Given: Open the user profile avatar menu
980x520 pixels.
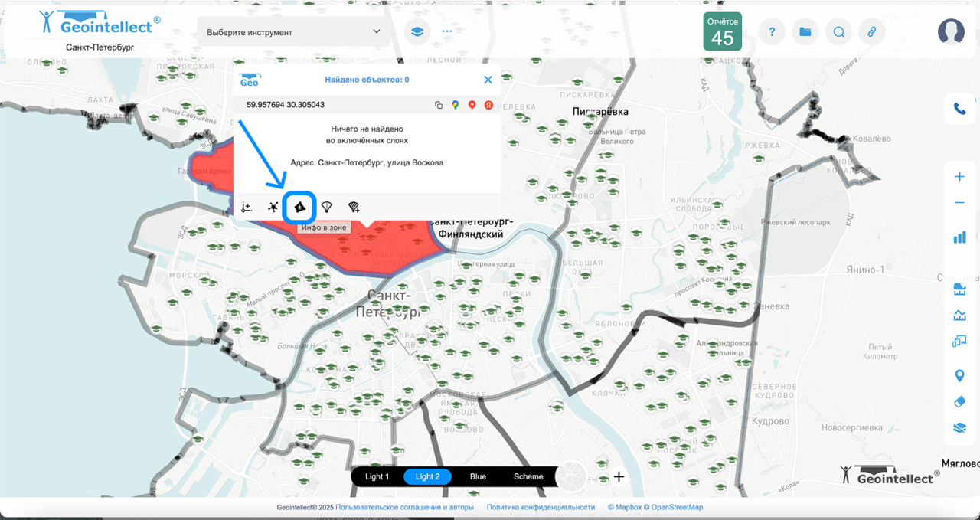Looking at the screenshot, I should coord(951,31).
